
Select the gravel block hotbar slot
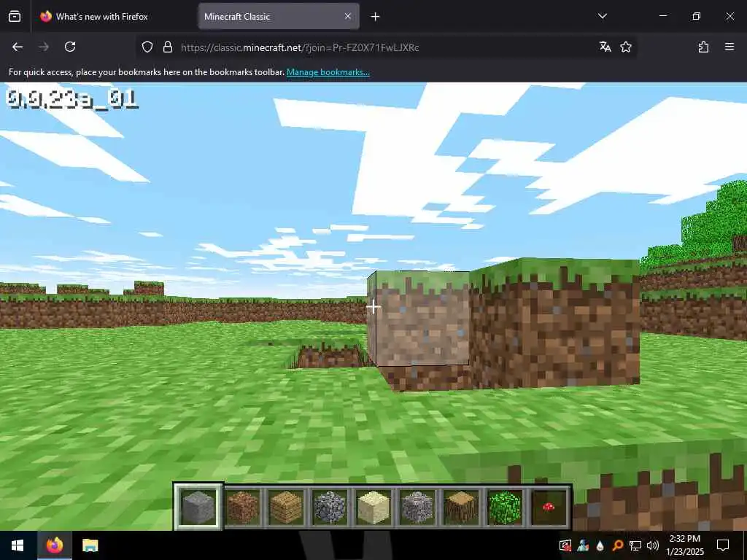(x=417, y=507)
